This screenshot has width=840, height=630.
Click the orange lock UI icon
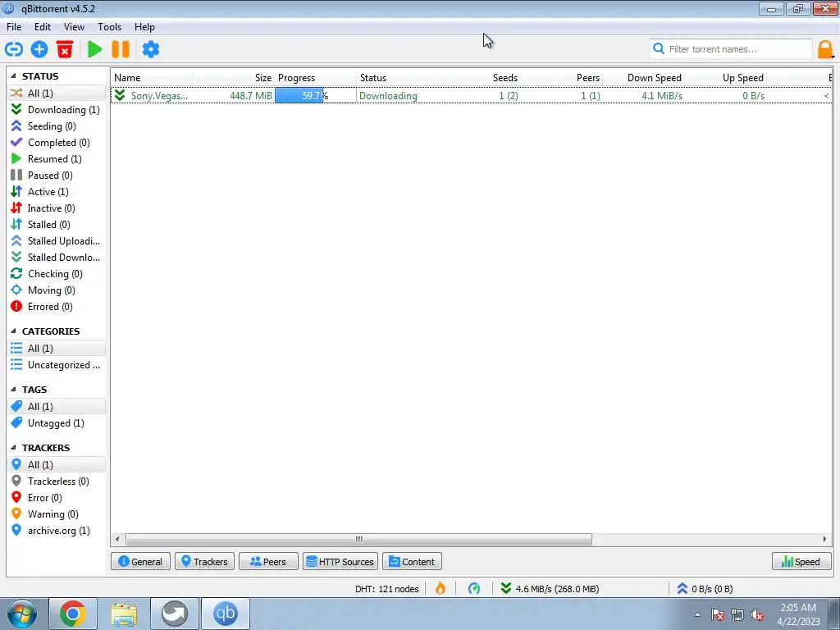click(x=825, y=49)
